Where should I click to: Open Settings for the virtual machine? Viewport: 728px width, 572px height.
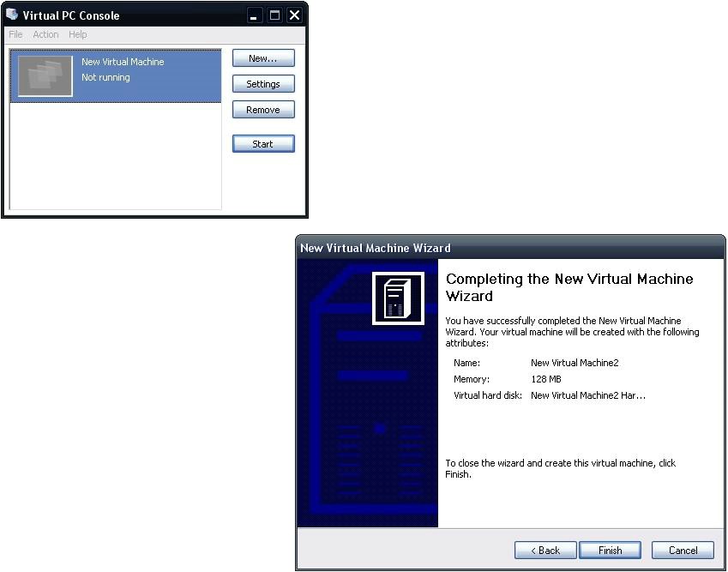pos(263,84)
